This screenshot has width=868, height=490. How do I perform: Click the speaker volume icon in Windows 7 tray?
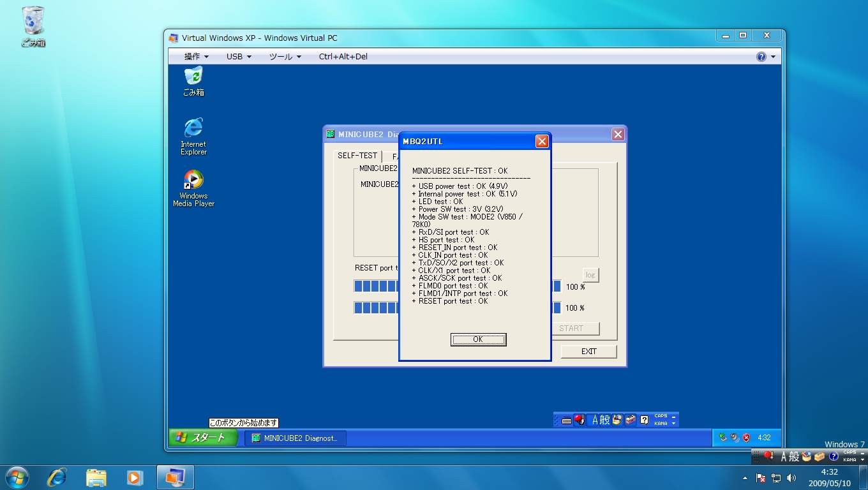coord(791,477)
